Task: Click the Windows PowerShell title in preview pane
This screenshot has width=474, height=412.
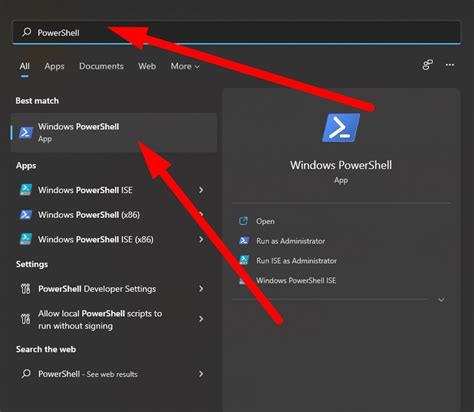Action: tap(341, 165)
